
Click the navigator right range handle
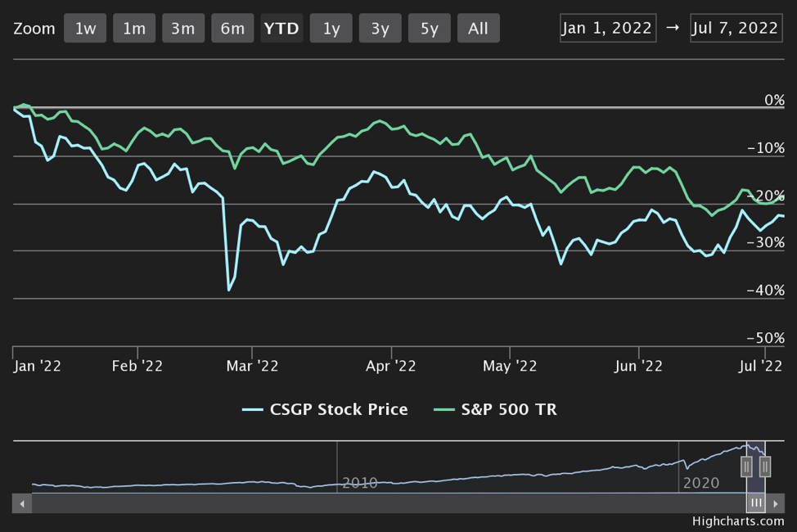point(765,467)
